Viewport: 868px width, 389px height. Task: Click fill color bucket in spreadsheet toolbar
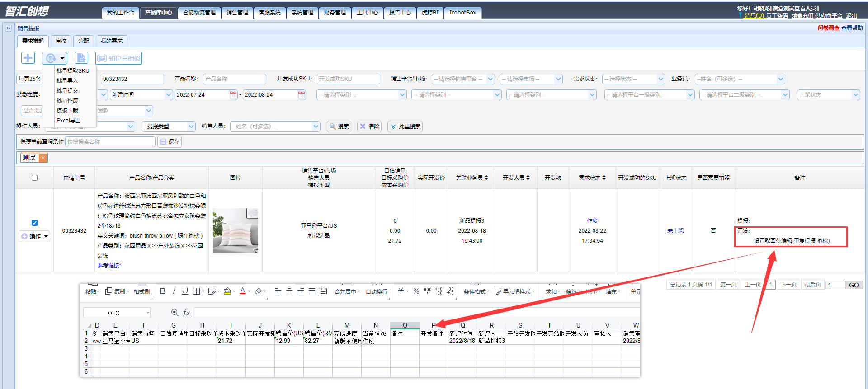click(x=227, y=291)
